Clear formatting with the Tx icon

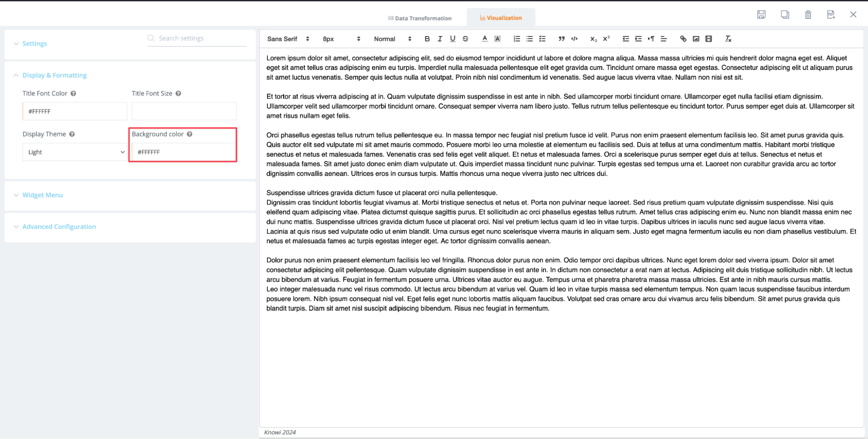click(728, 39)
